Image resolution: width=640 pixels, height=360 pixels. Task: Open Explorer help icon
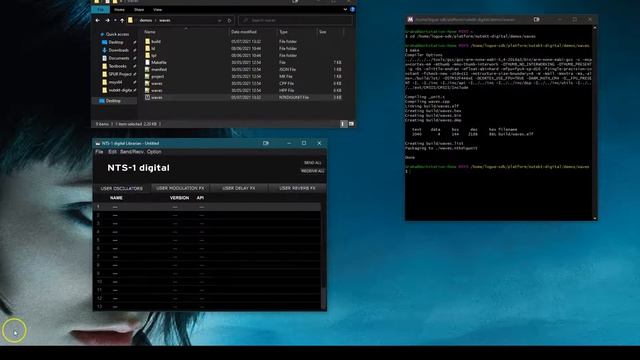pos(352,9)
